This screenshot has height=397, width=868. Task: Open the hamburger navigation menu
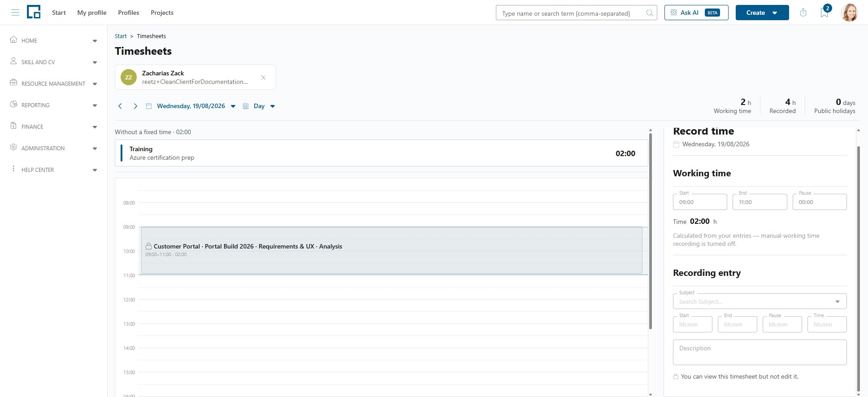click(15, 13)
